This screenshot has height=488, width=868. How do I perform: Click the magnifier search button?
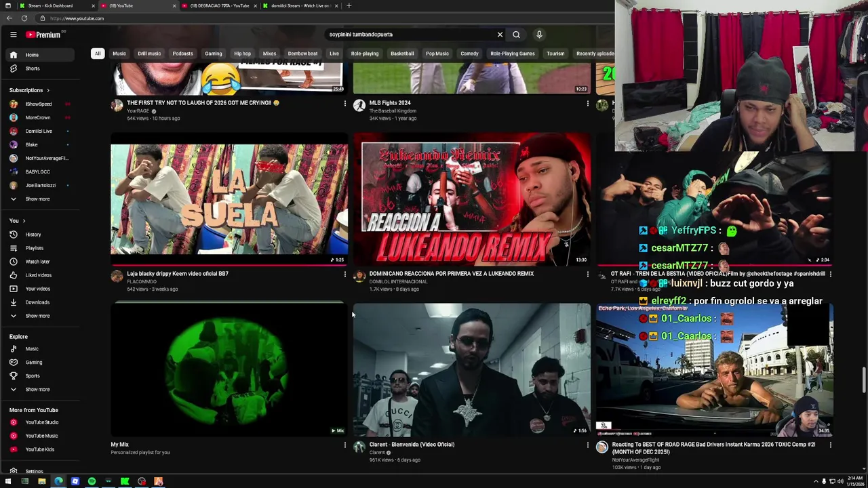516,35
